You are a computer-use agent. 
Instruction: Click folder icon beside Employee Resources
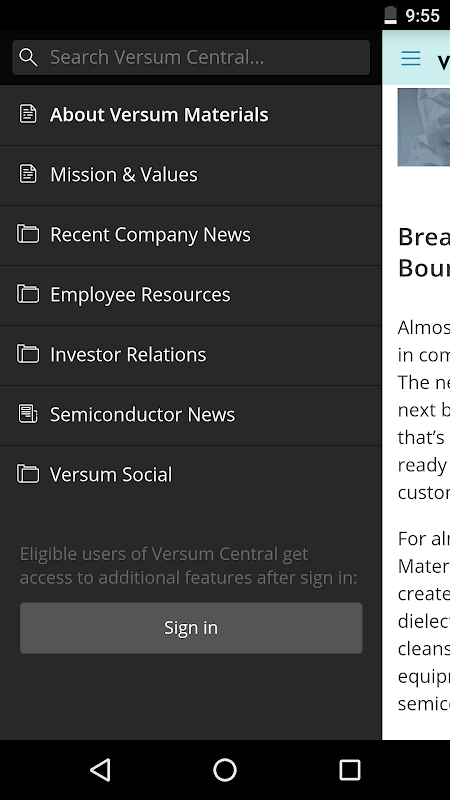pos(28,294)
